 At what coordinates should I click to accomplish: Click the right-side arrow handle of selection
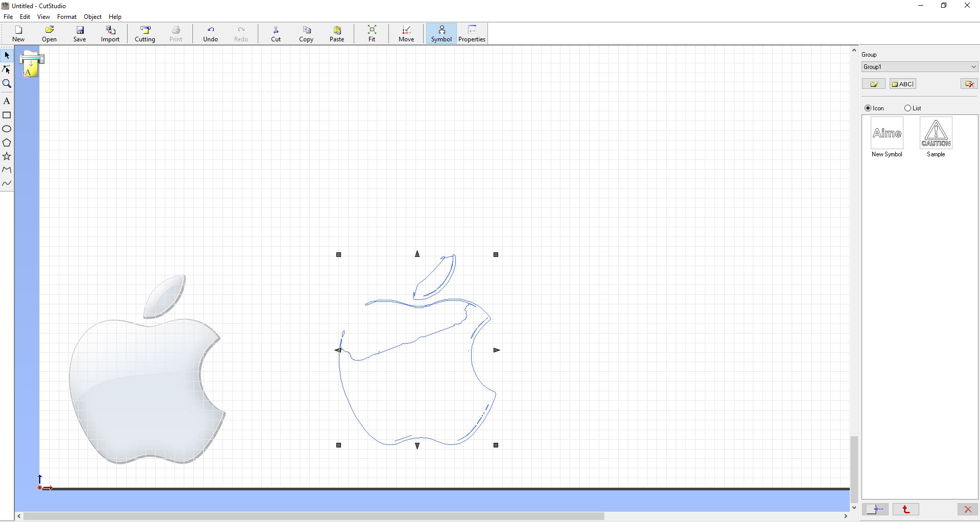[x=497, y=350]
